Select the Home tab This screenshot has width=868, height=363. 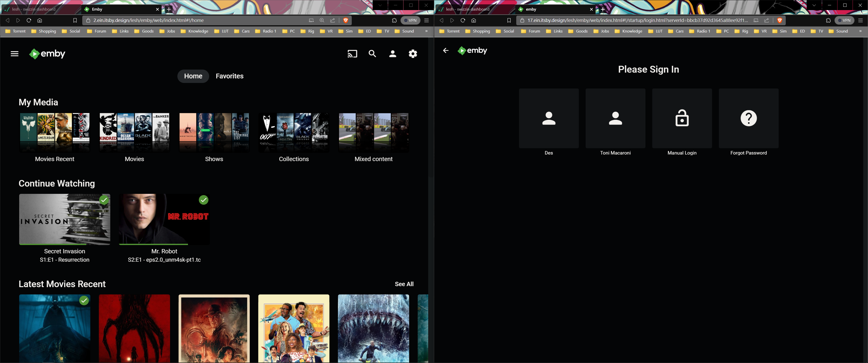pos(193,76)
